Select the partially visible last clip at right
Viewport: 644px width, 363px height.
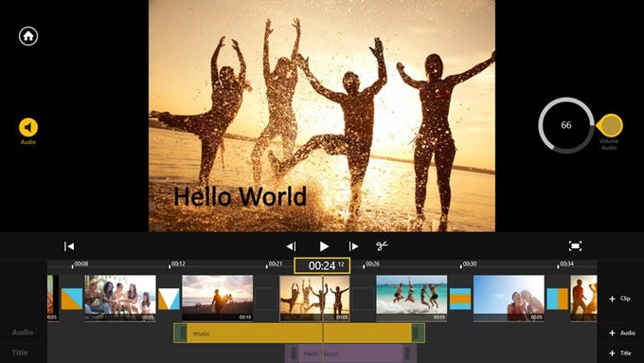pyautogui.click(x=583, y=298)
